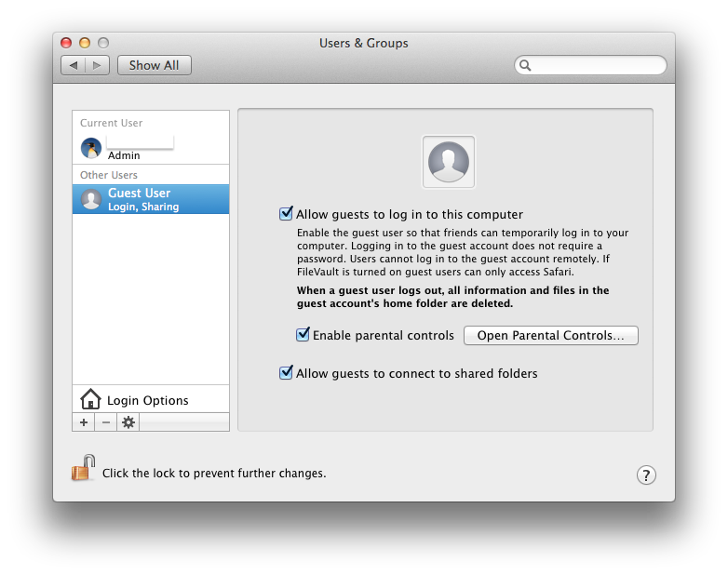Click the Users & Groups window title
The image size is (728, 575).
pyautogui.click(x=364, y=43)
